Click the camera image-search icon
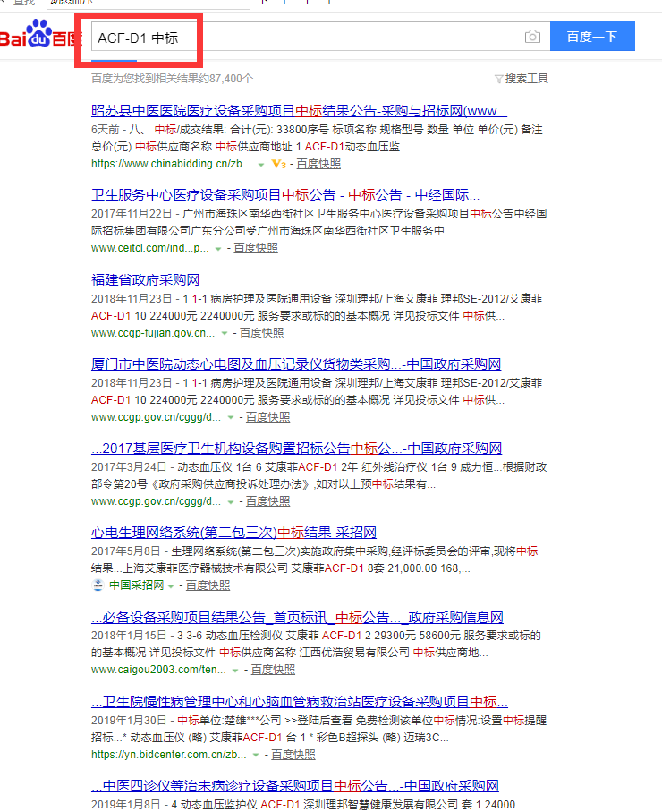 tap(532, 37)
